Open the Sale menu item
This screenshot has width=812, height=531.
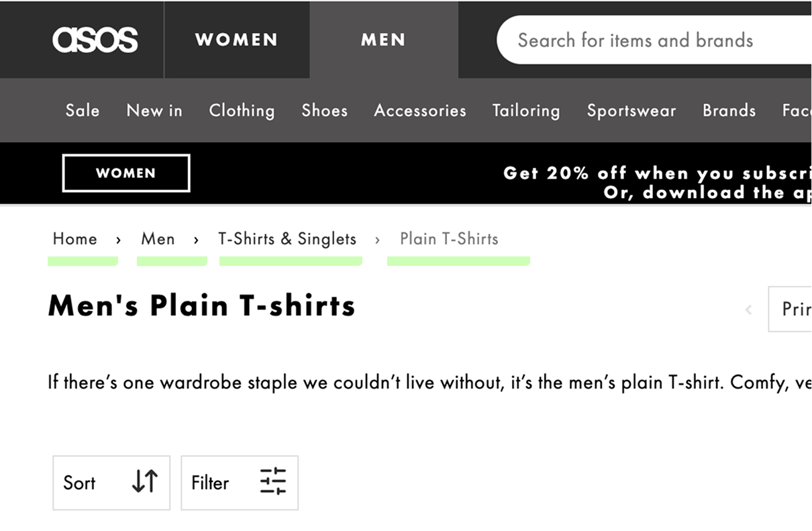point(83,110)
